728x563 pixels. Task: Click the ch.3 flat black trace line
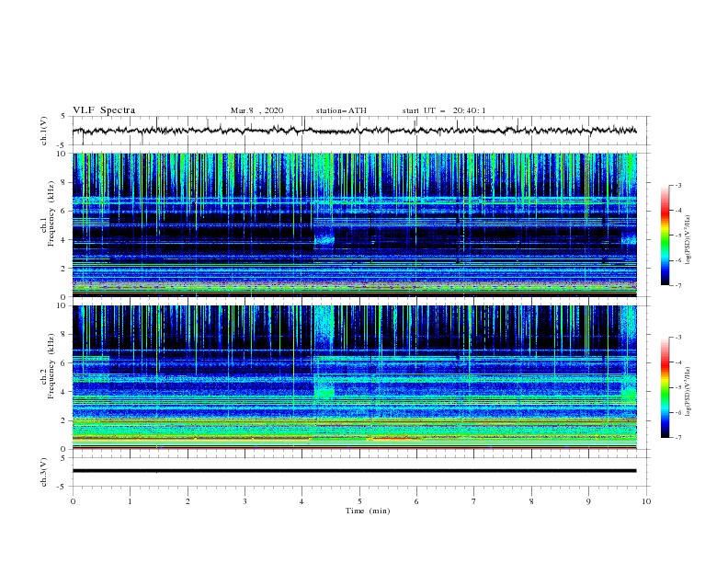pyautogui.click(x=354, y=471)
